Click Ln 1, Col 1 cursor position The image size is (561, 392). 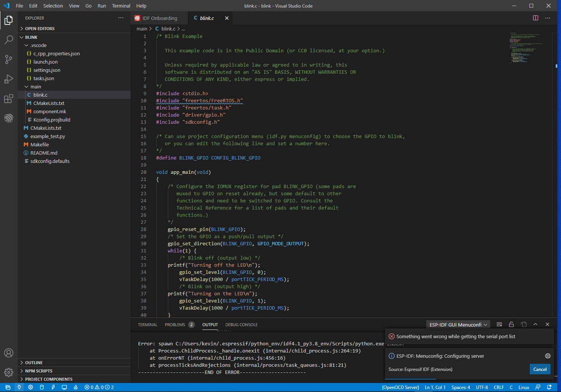tap(435, 387)
